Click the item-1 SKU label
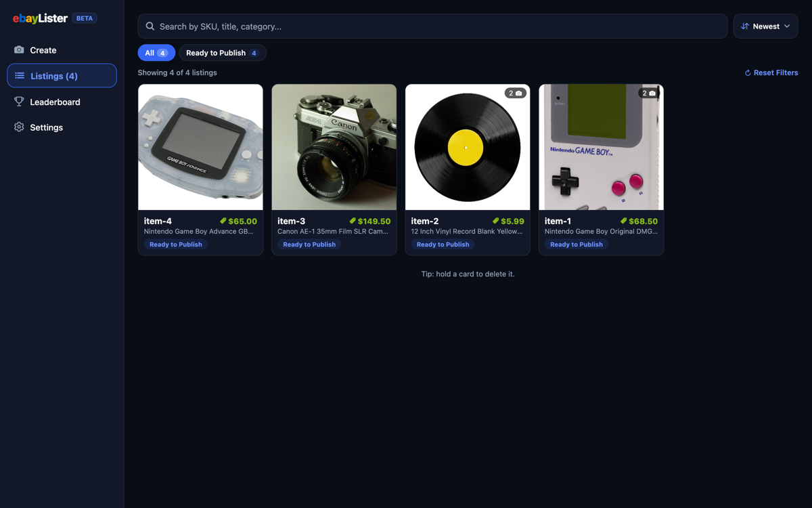The width and height of the screenshot is (812, 508). point(558,221)
